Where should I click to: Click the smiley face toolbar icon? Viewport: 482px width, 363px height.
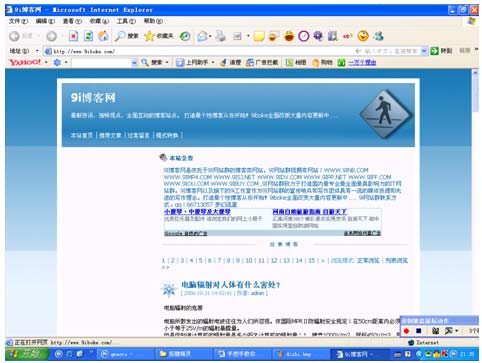coord(363,36)
